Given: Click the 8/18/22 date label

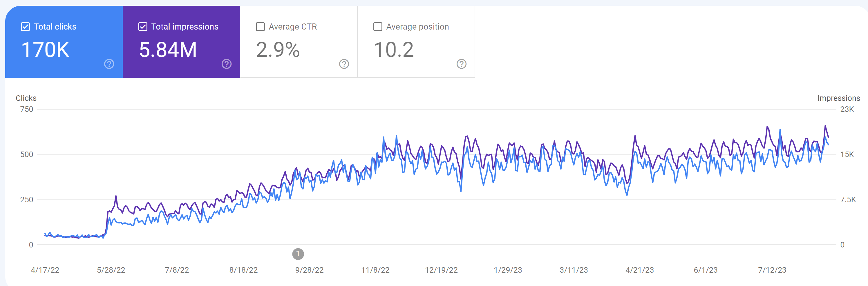Looking at the screenshot, I should [243, 270].
